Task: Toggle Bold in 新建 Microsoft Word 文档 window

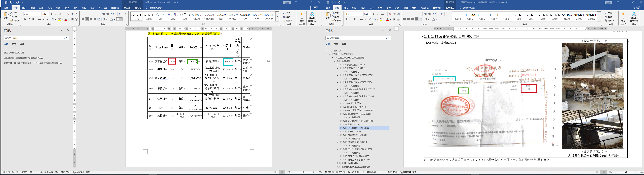Action: [x=25, y=19]
